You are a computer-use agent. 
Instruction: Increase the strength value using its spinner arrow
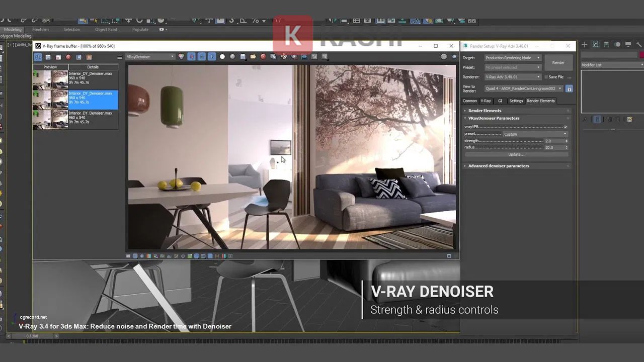tap(567, 139)
